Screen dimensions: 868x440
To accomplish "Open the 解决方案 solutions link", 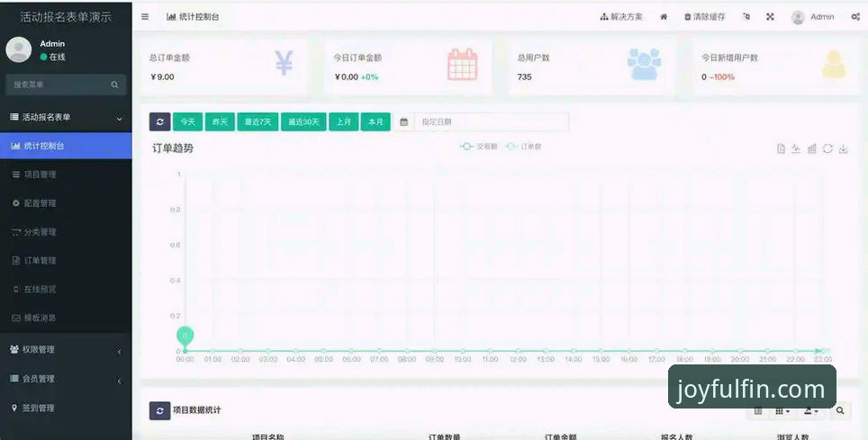I will point(621,16).
